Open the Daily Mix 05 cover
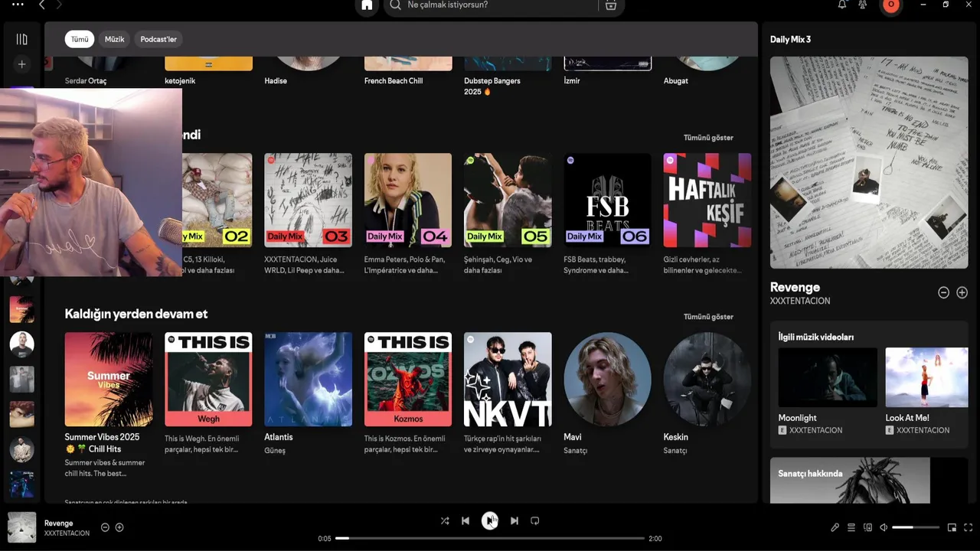Viewport: 980px width, 551px height. coord(508,201)
